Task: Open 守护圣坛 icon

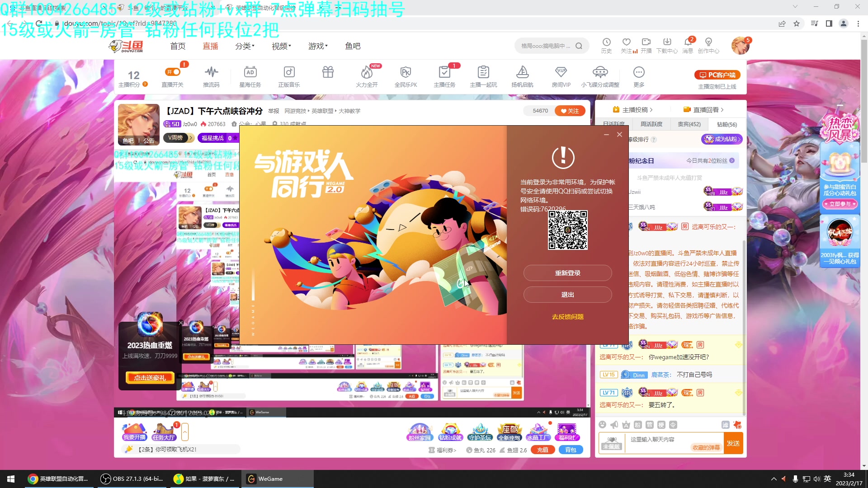Action: coord(480,432)
